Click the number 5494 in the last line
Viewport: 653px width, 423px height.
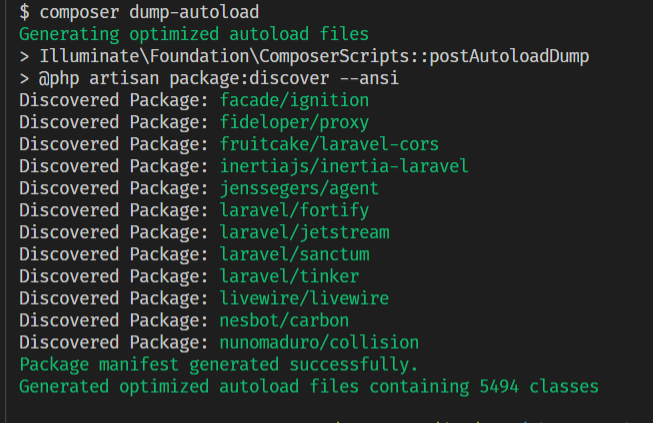click(x=499, y=387)
